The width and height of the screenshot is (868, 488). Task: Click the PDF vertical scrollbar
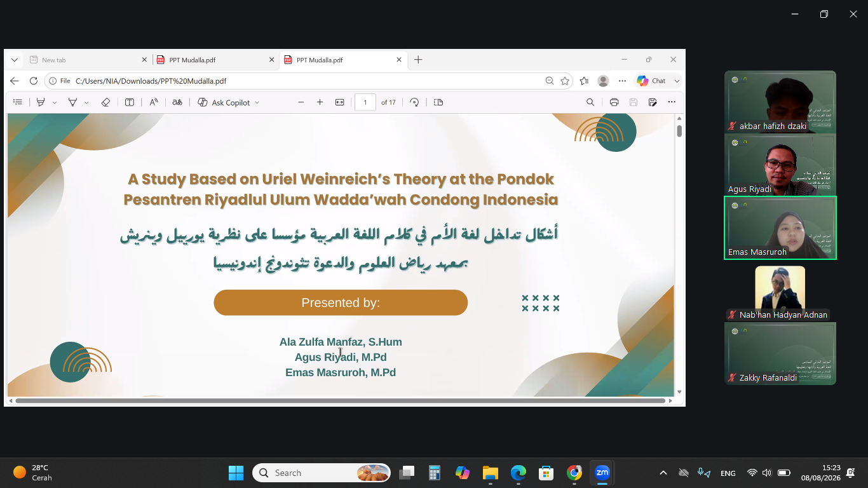(679, 131)
